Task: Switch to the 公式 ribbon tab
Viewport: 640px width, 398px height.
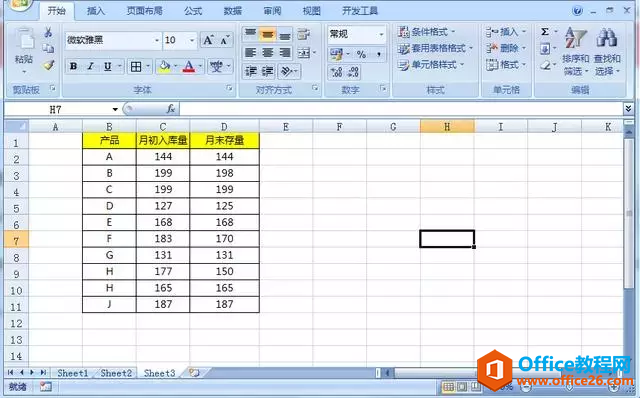Action: [193, 11]
